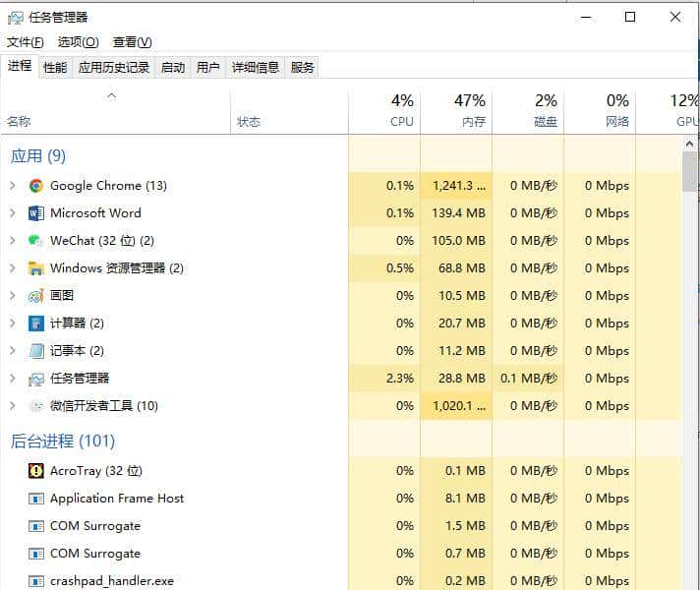Viewport: 700px width, 590px height.
Task: Click the Microsoft Word icon
Action: click(x=36, y=213)
